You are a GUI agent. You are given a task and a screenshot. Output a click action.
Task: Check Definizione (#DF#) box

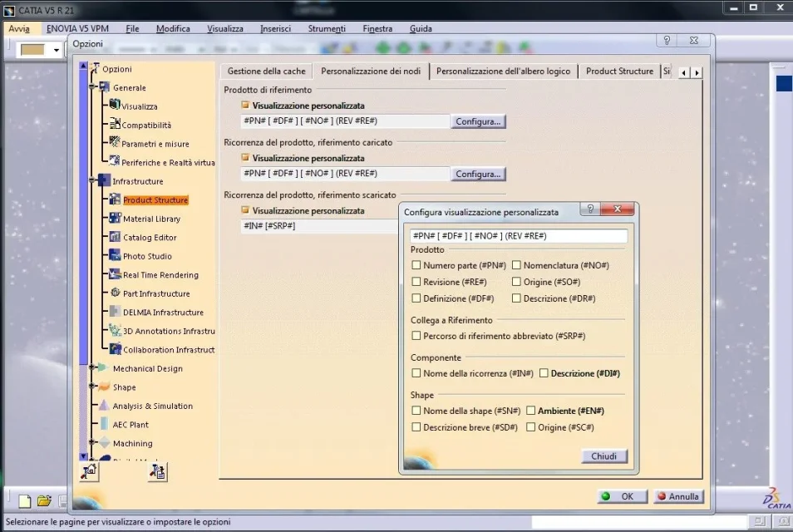click(416, 298)
